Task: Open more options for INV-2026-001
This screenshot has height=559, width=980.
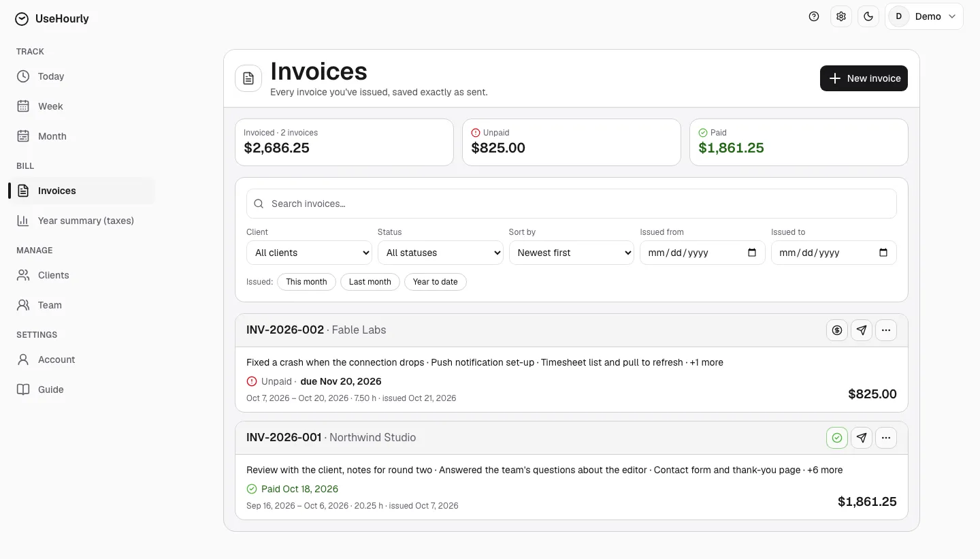Action: click(x=886, y=438)
